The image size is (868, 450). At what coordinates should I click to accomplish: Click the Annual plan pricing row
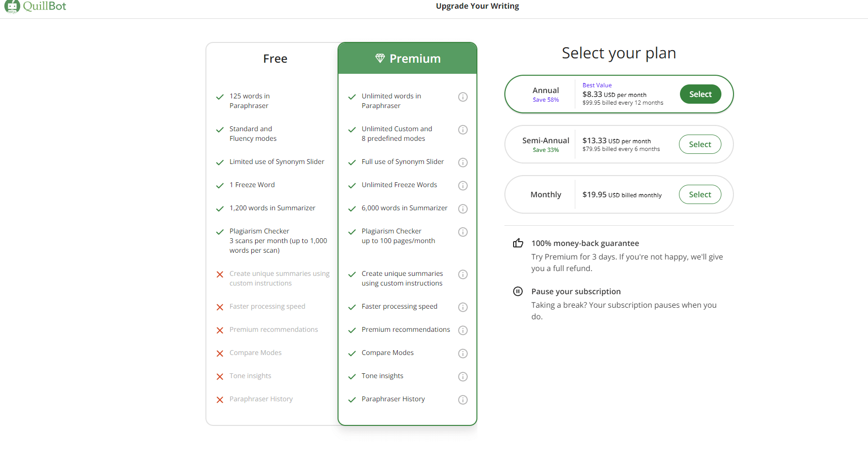tap(619, 94)
